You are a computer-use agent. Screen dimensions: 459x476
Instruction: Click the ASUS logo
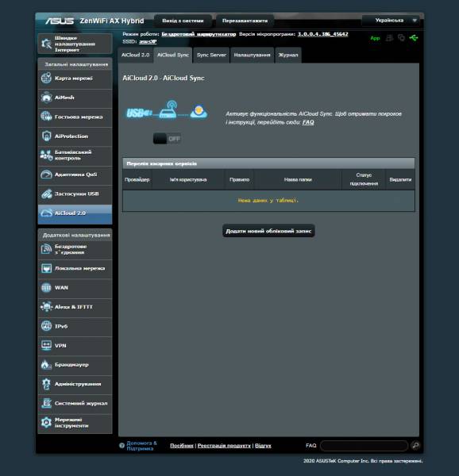coord(60,21)
